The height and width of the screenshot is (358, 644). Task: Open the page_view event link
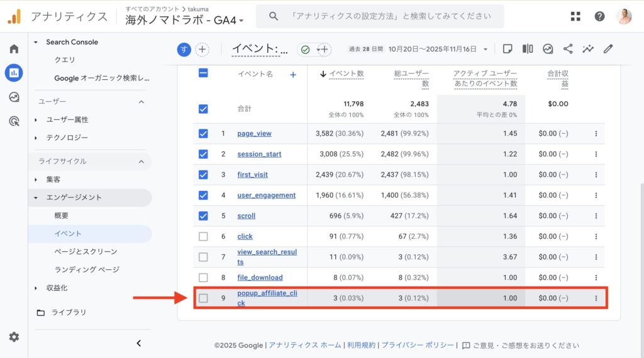point(254,134)
